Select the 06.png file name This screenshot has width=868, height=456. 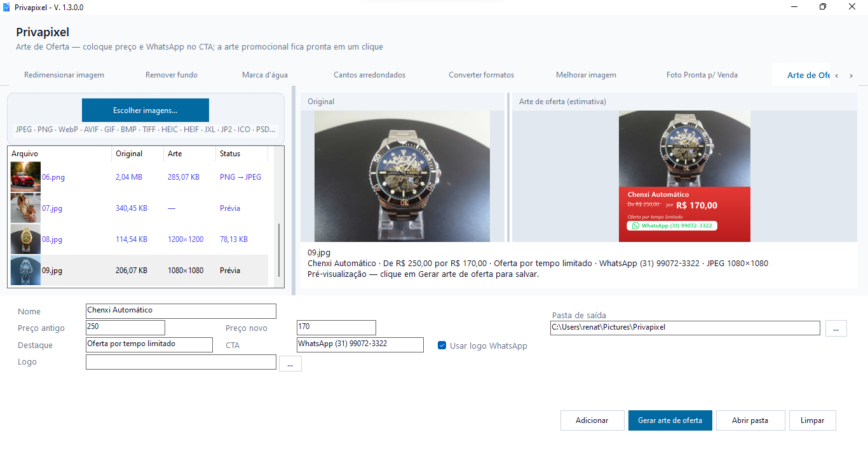pos(53,177)
